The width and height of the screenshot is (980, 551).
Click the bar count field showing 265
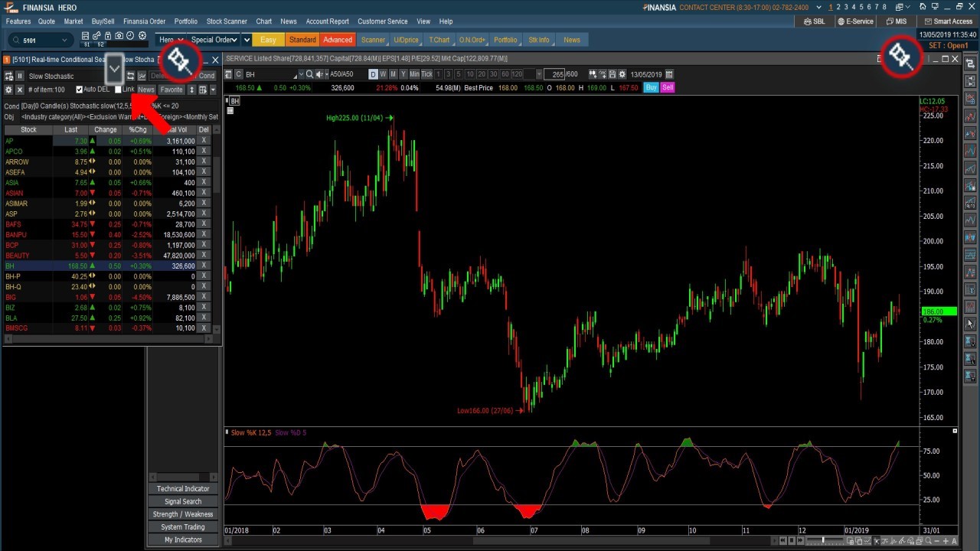(554, 74)
